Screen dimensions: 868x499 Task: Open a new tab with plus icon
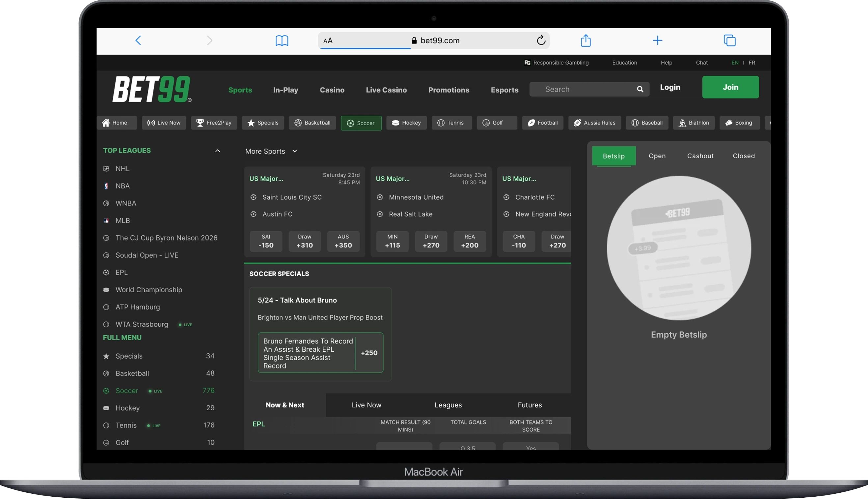(x=657, y=41)
